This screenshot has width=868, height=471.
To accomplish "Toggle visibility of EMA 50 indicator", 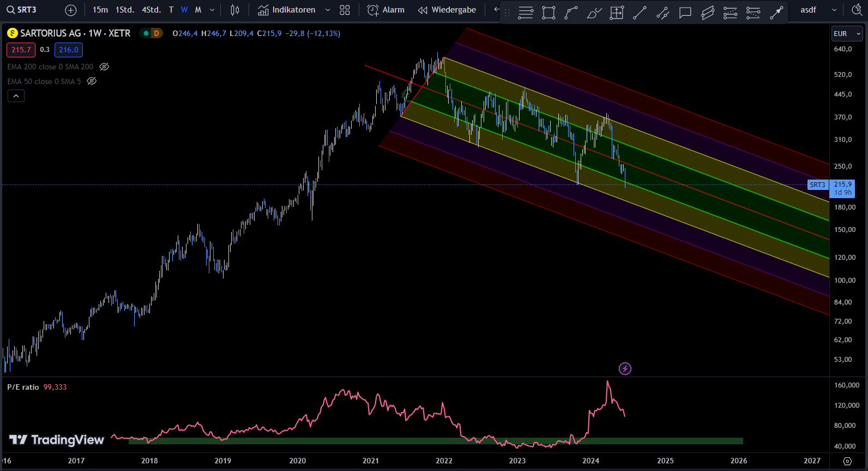I will pos(92,81).
